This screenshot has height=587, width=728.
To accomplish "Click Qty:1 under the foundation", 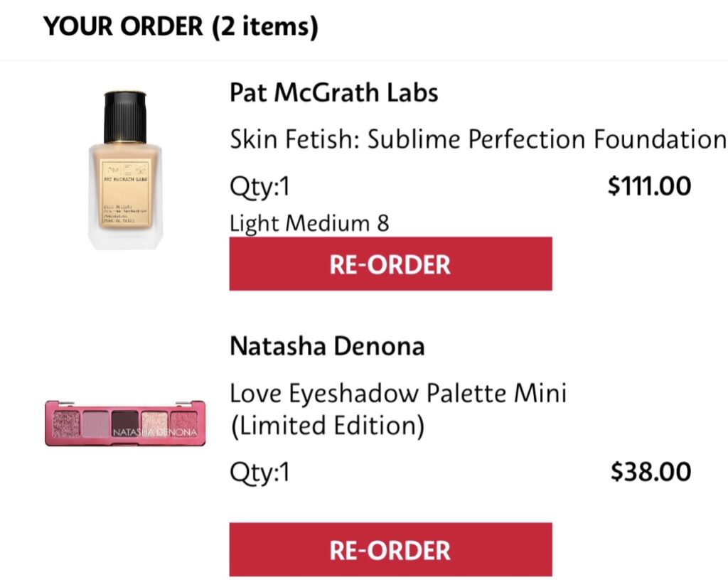I will point(259,188).
